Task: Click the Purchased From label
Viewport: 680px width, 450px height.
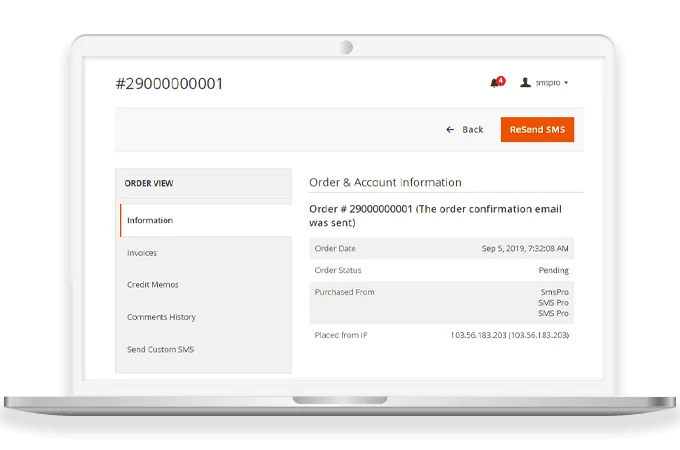Action: click(344, 292)
